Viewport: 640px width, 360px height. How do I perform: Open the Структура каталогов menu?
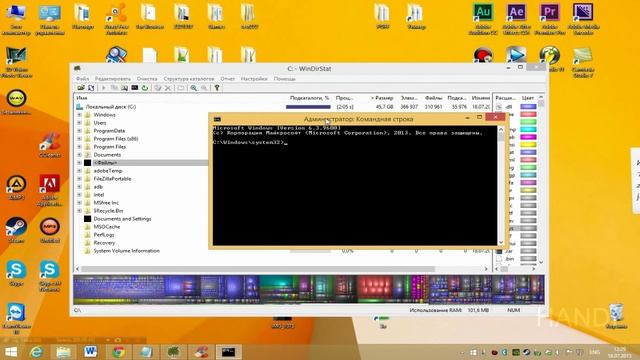[189, 78]
